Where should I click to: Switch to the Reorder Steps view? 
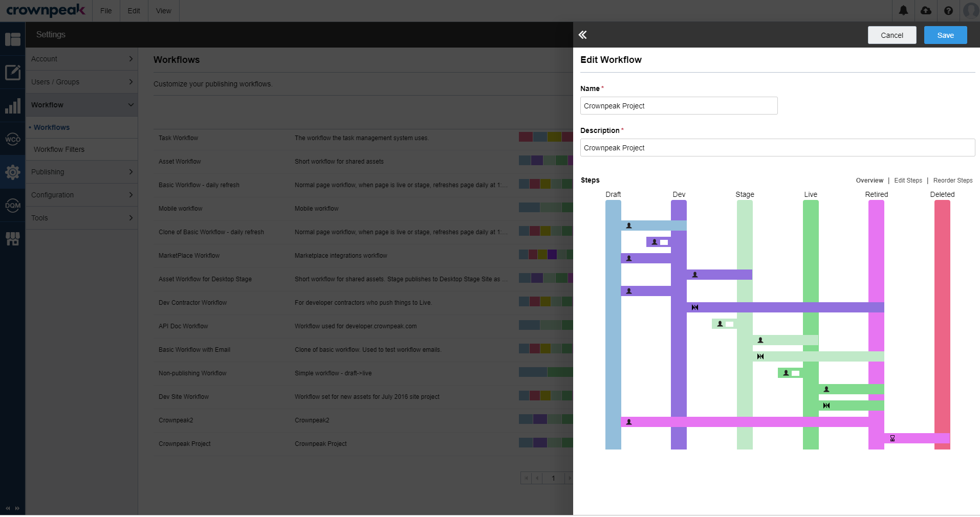(x=953, y=181)
